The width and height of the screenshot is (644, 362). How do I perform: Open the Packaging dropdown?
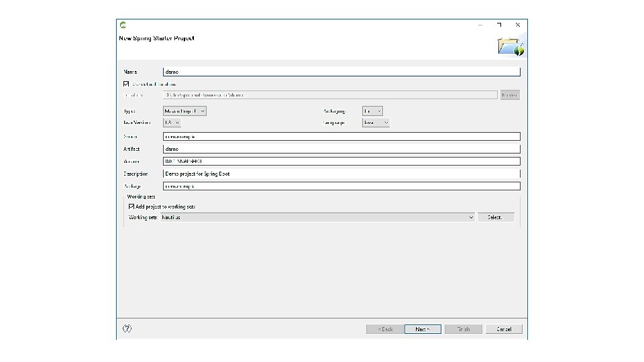(x=372, y=111)
